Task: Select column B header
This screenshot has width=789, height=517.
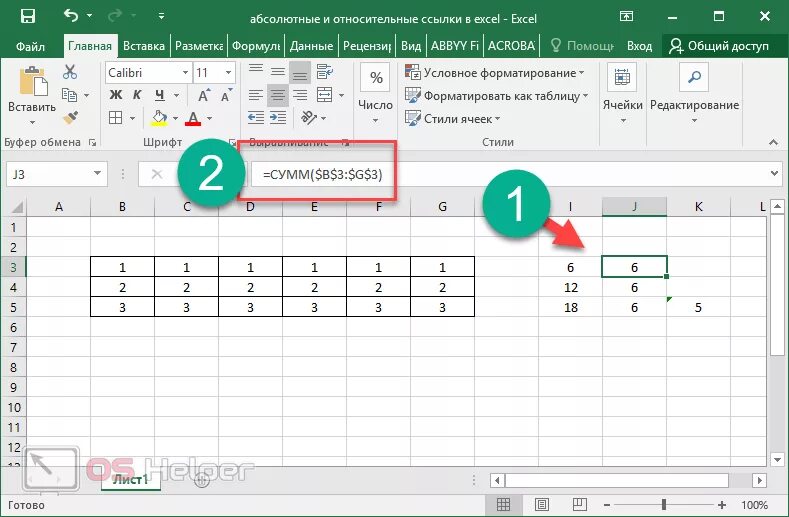Action: click(122, 207)
